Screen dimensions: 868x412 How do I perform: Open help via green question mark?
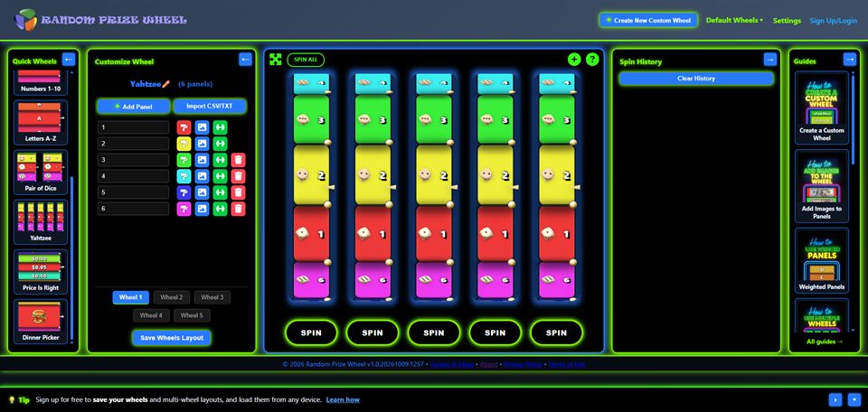pyautogui.click(x=592, y=59)
